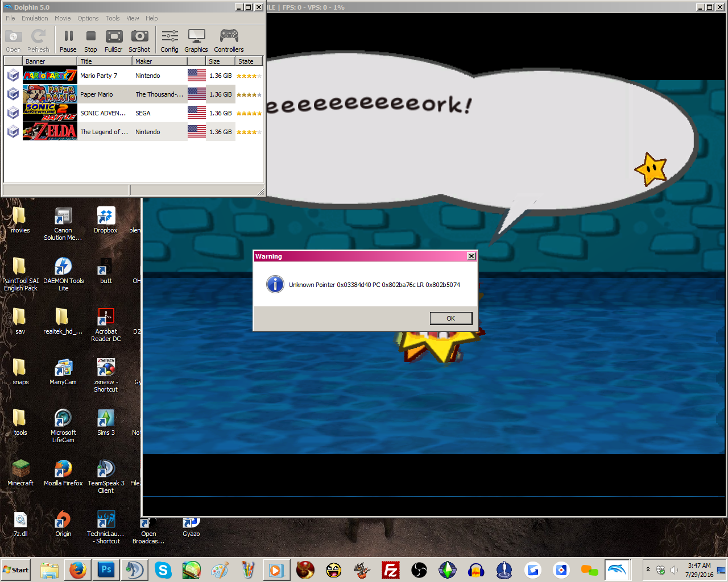This screenshot has width=728, height=582.
Task: Open the Help menu in Dolphin
Action: click(x=151, y=18)
